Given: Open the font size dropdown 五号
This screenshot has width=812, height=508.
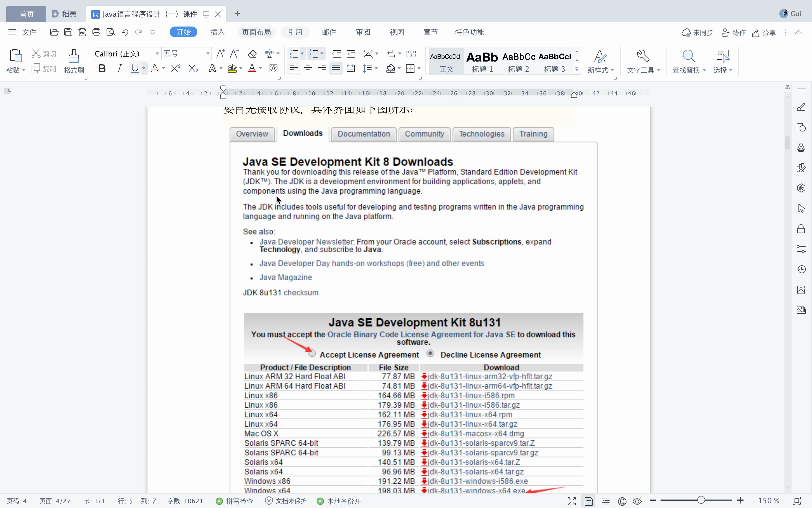Looking at the screenshot, I should (x=208, y=54).
